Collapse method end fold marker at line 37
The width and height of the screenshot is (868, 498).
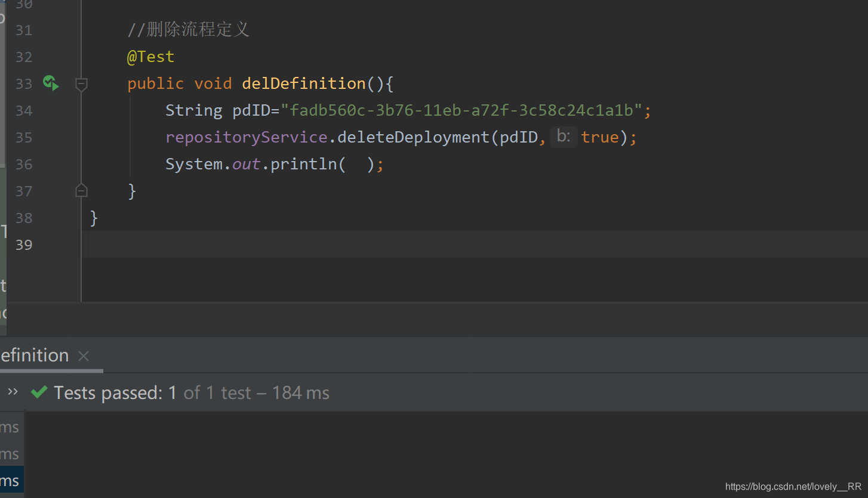click(82, 191)
